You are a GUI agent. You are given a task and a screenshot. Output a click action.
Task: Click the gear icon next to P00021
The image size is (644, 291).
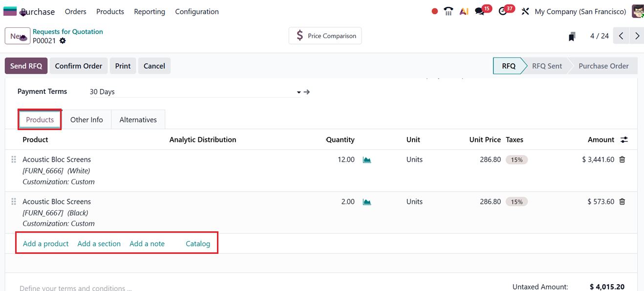pos(63,41)
